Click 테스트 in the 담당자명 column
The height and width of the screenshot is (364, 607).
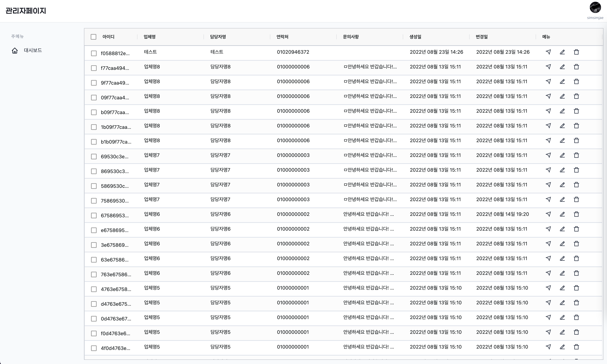217,52
